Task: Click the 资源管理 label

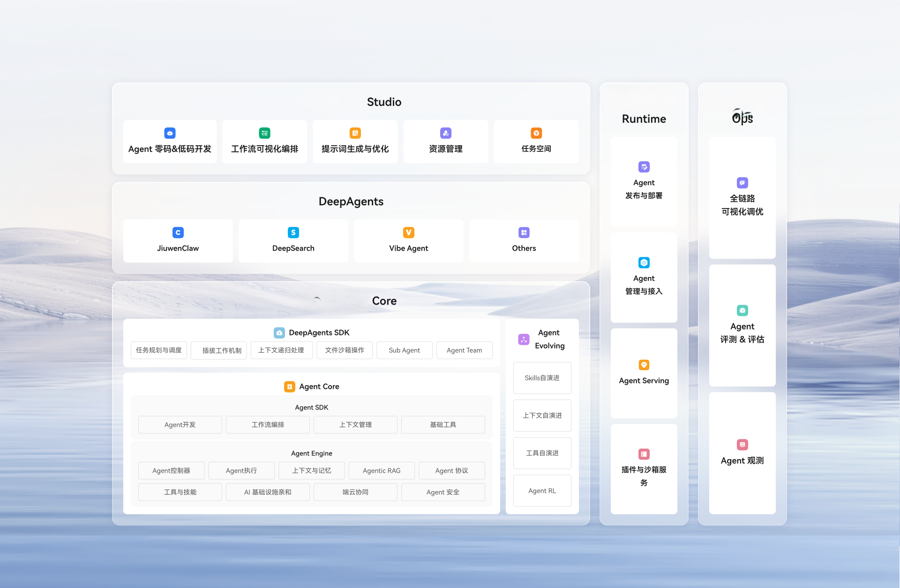Action: [446, 149]
